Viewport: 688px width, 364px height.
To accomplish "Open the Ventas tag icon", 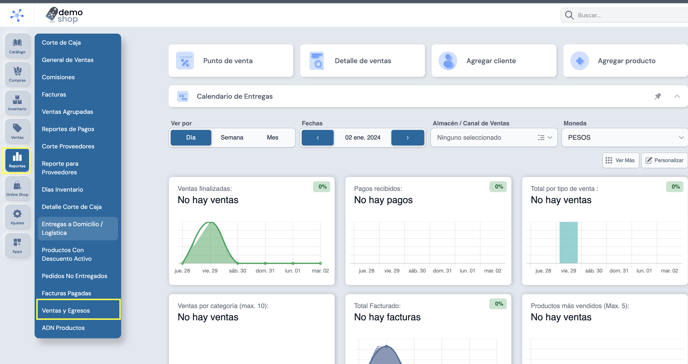I will click(x=17, y=131).
